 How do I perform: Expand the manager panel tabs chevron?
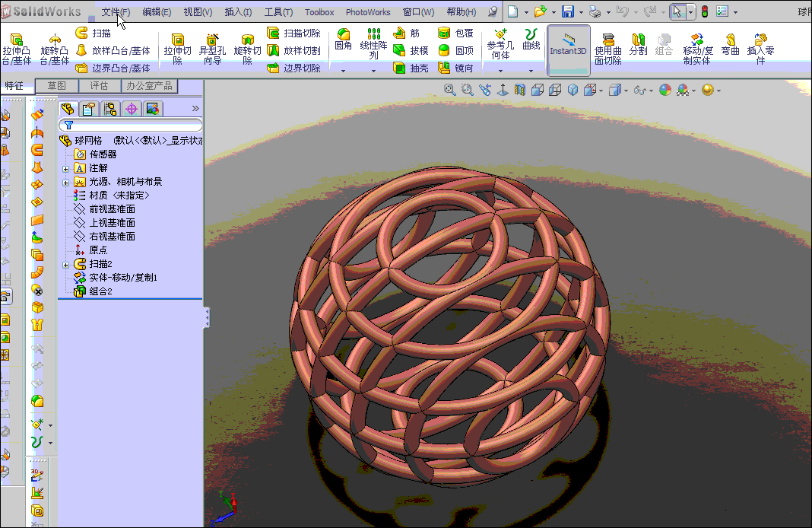195,108
